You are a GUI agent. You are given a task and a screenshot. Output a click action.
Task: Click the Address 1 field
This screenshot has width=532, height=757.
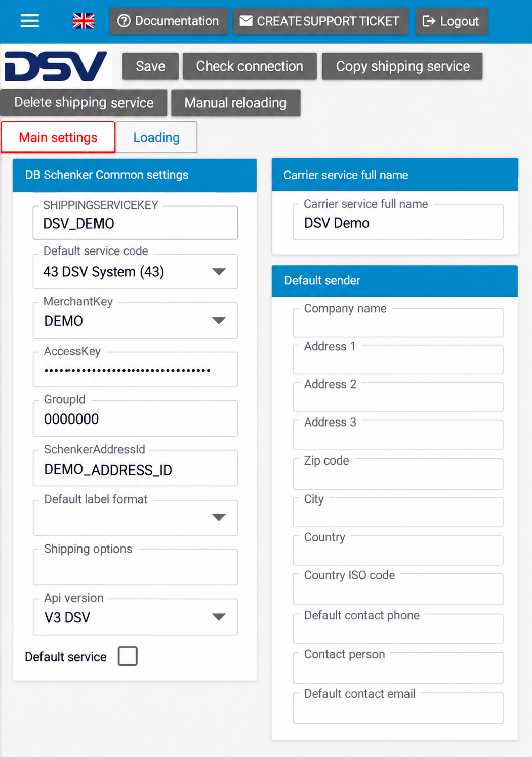pyautogui.click(x=398, y=360)
